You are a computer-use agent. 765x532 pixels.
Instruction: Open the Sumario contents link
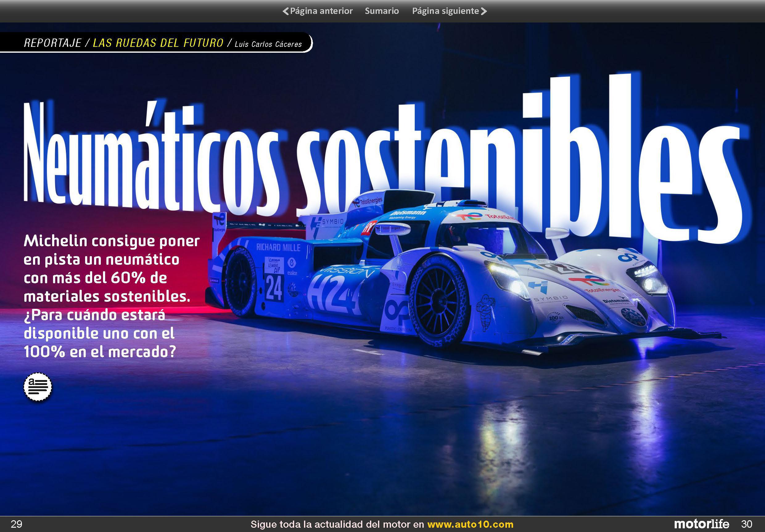pos(382,11)
